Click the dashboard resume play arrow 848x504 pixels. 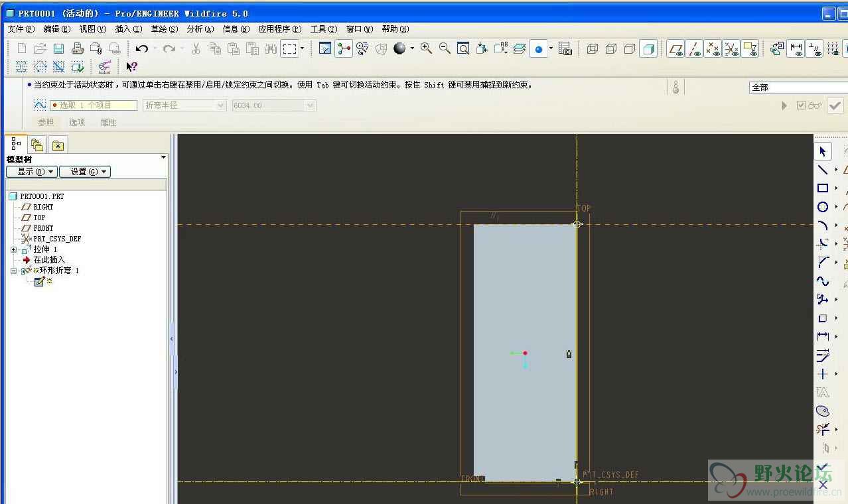coord(785,105)
